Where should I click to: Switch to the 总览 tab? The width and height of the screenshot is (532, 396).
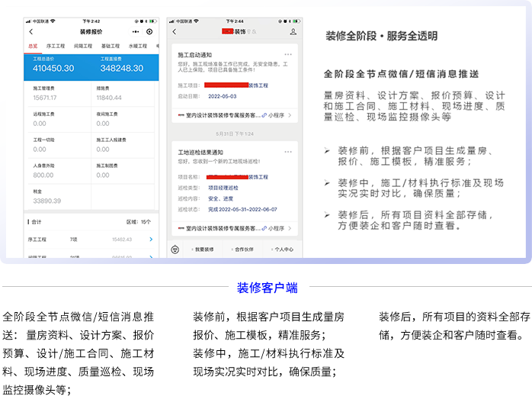(33, 47)
